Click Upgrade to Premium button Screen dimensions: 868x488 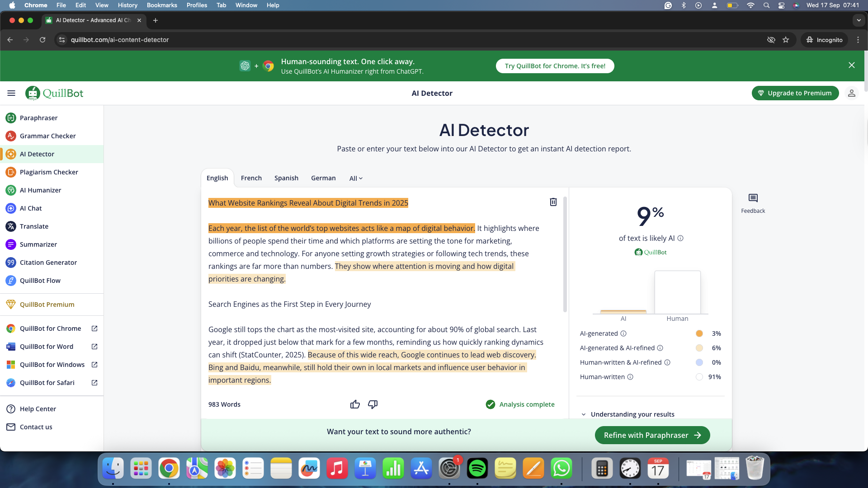795,93
